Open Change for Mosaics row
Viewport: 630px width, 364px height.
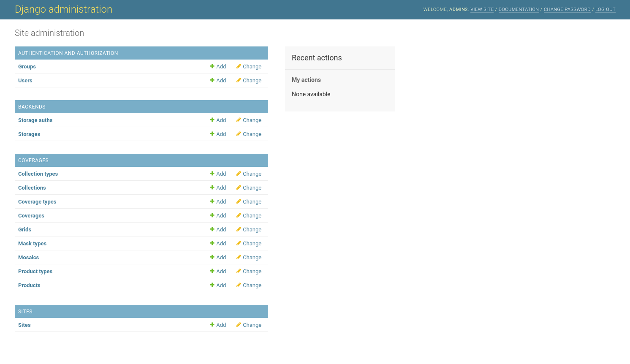pos(249,258)
